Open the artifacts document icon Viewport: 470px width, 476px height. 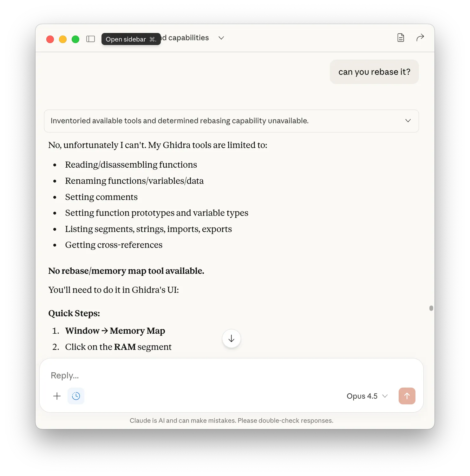click(401, 38)
